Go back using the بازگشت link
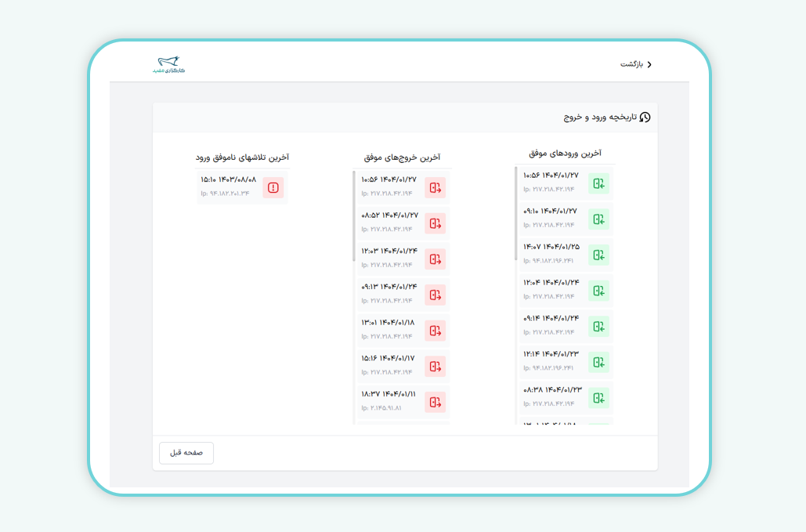 (x=631, y=64)
